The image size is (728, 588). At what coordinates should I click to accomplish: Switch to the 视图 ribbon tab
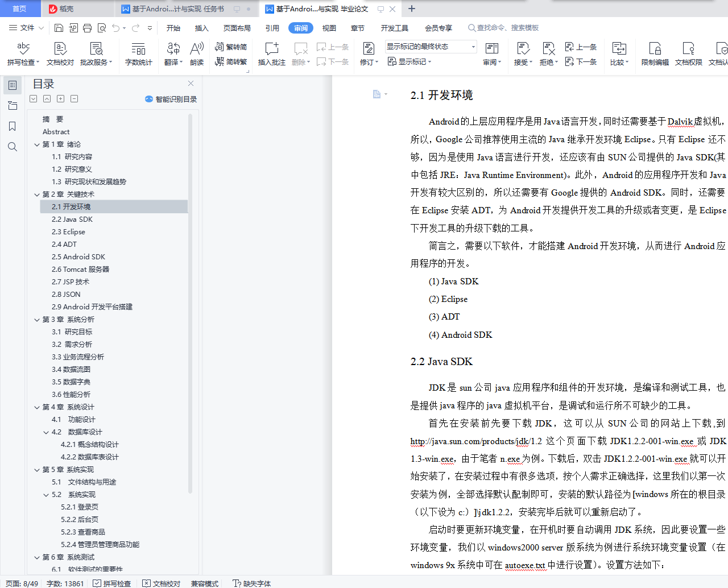[329, 28]
